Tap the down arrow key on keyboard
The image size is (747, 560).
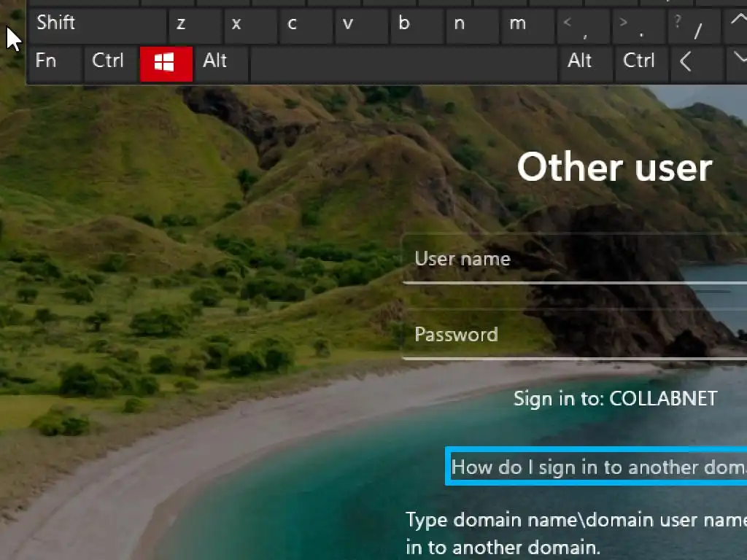(736, 64)
